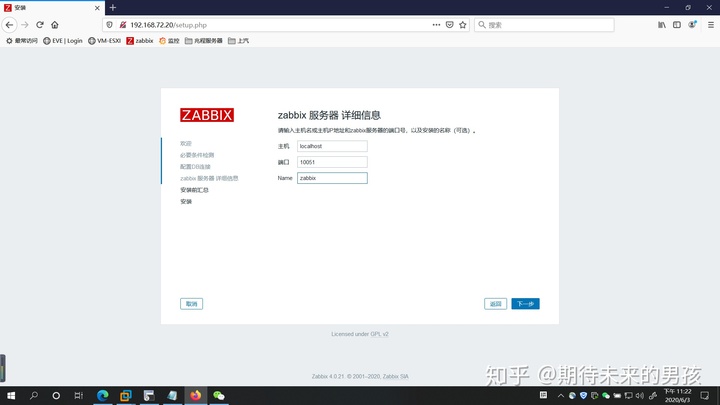Open the browser home page
Screen dimensions: 720x405
pos(55,25)
